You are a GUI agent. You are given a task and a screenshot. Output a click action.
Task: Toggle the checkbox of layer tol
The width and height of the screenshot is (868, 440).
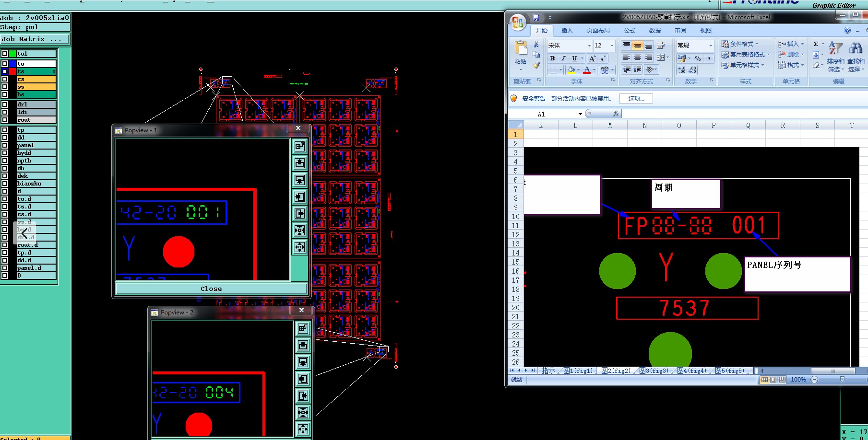click(x=5, y=54)
